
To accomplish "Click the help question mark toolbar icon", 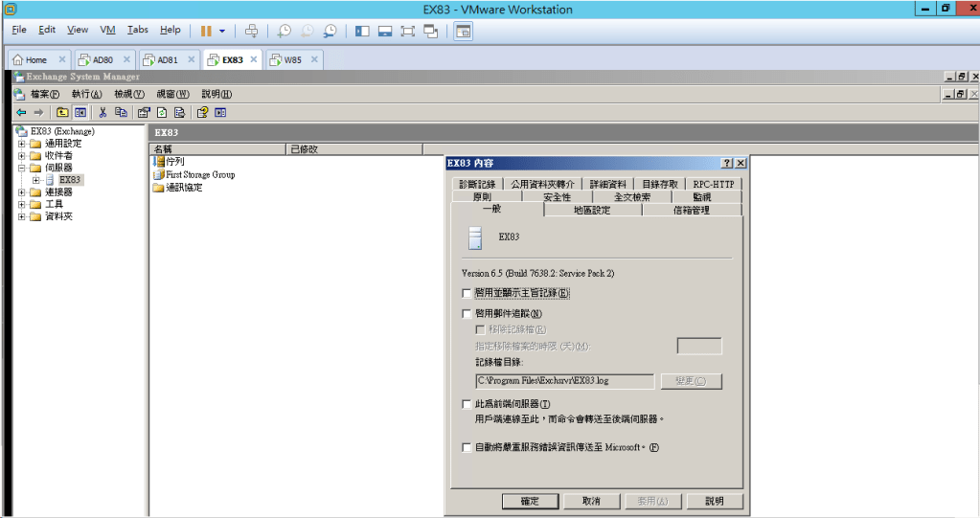I will [202, 112].
